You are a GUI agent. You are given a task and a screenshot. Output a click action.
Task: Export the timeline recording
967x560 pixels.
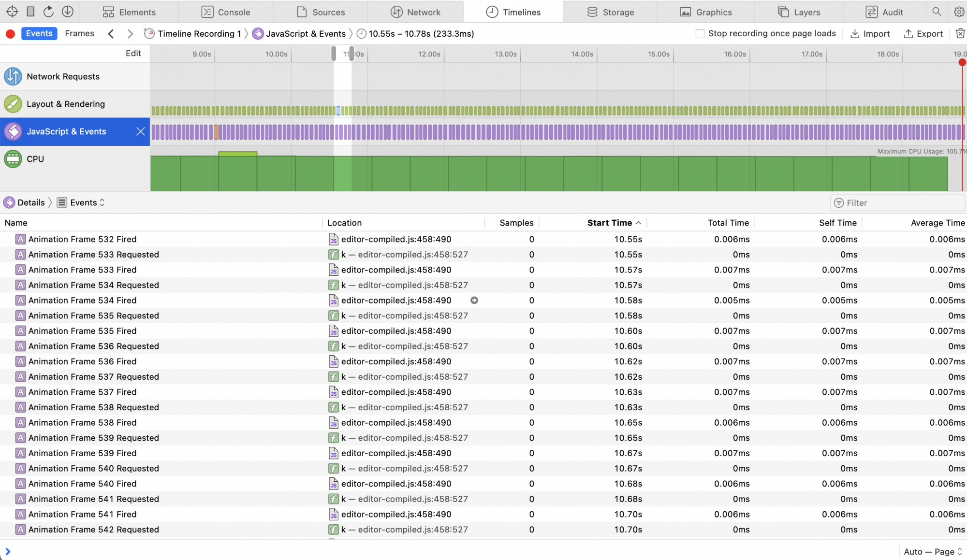[x=923, y=33]
